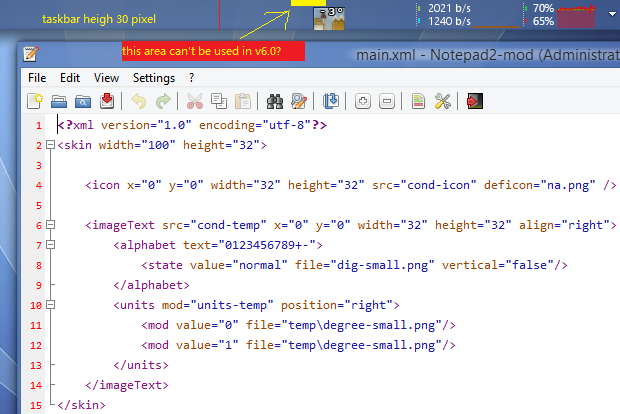The width and height of the screenshot is (620, 414).
Task: Open the File menu
Action: [x=37, y=77]
